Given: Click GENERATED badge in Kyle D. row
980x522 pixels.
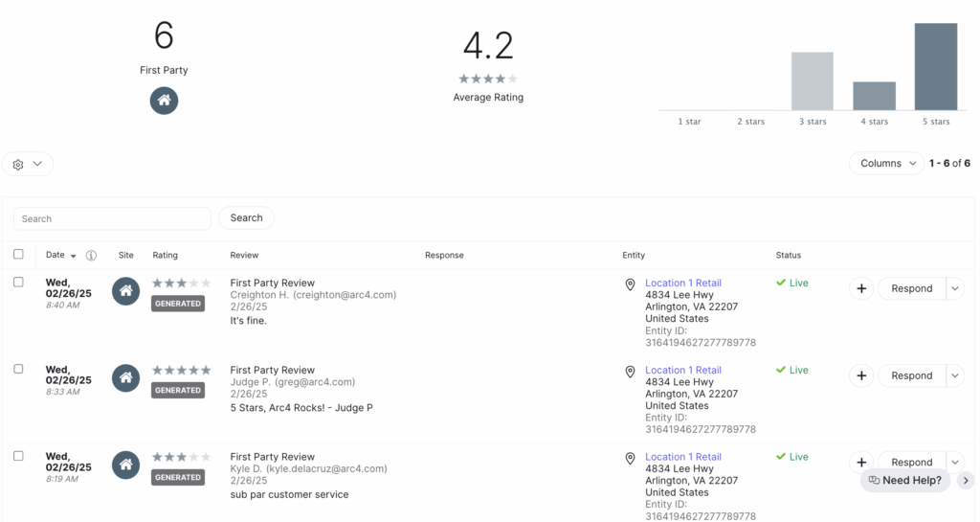Looking at the screenshot, I should [177, 477].
